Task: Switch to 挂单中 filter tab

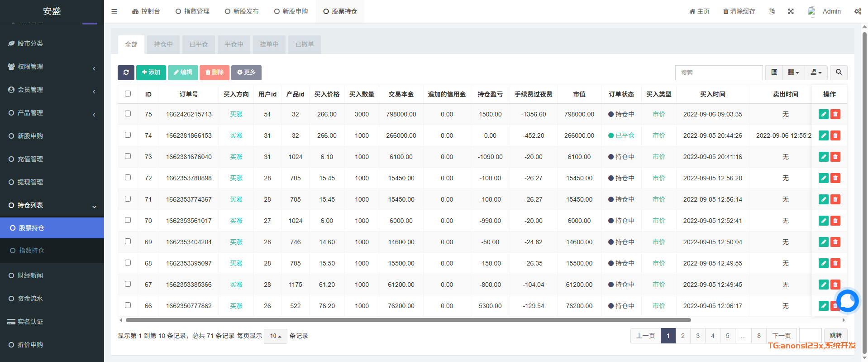Action: click(x=269, y=44)
